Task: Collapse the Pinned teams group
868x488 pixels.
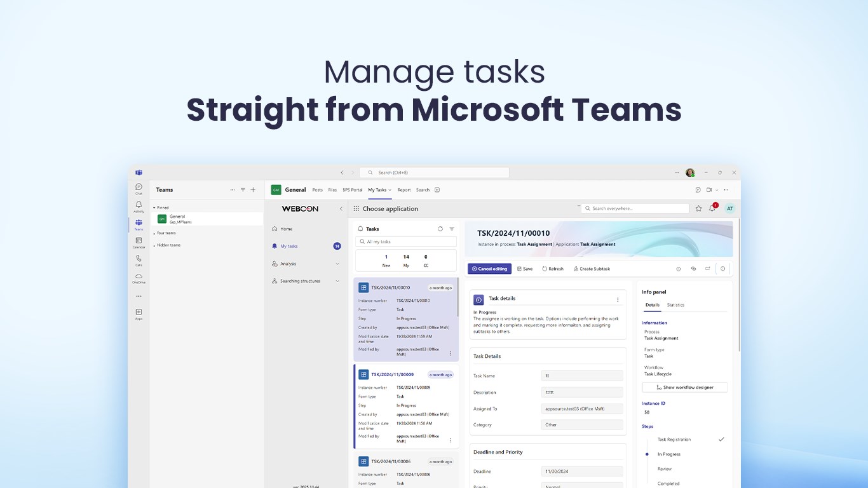Action: pos(154,208)
